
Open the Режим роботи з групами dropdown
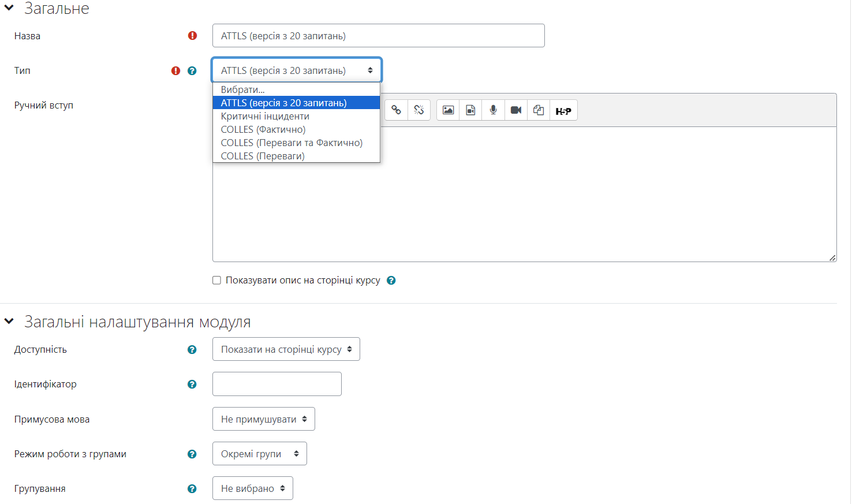[x=260, y=454]
